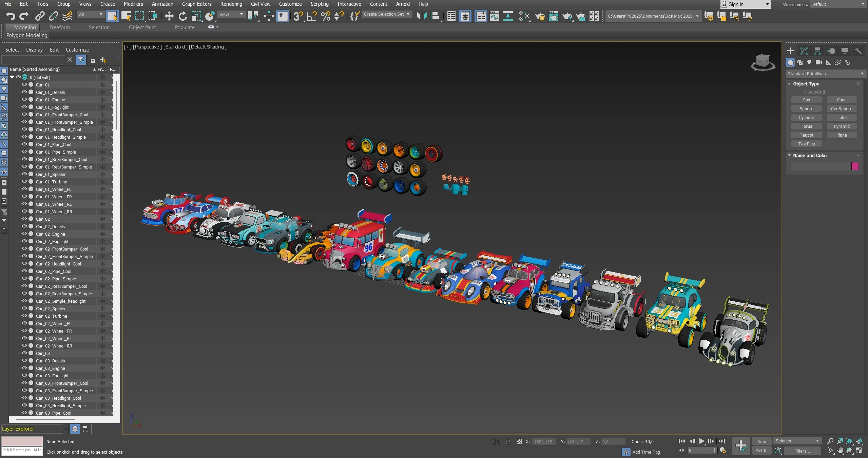Open the Modify panel tab icon
The image size is (868, 458).
pos(804,51)
